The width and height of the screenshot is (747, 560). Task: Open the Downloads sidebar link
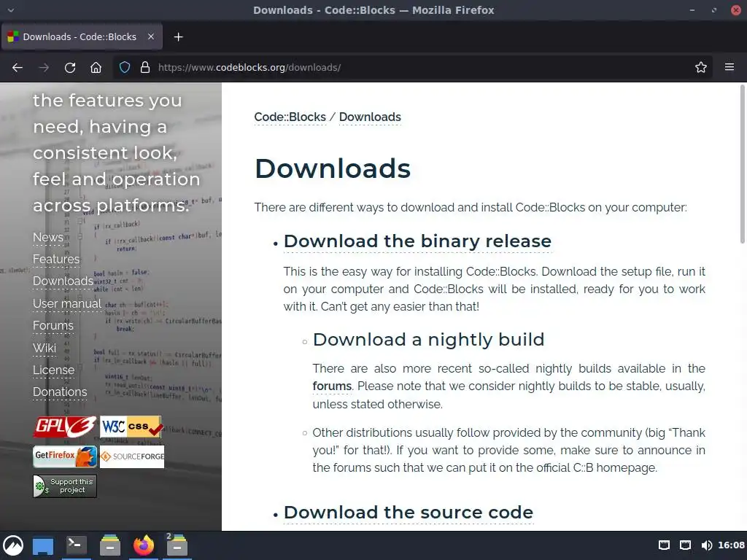(x=63, y=281)
